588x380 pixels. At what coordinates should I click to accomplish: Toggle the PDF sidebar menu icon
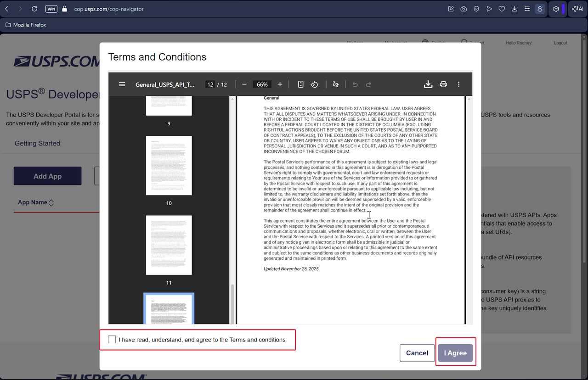coord(122,84)
